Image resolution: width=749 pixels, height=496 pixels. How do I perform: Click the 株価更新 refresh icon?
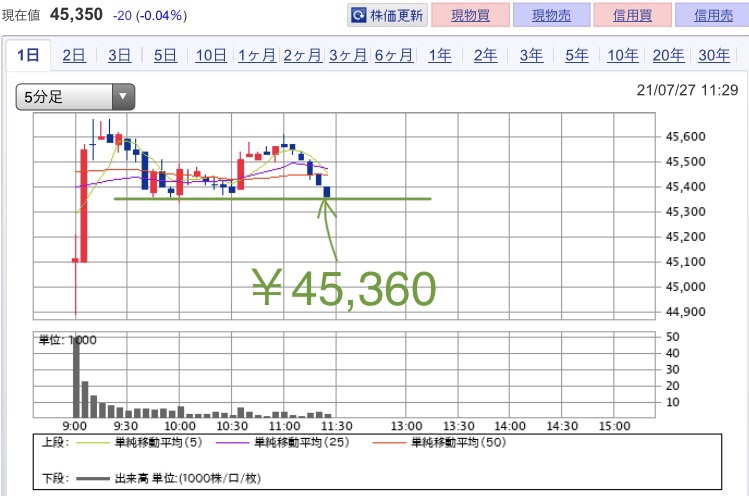pos(358,15)
